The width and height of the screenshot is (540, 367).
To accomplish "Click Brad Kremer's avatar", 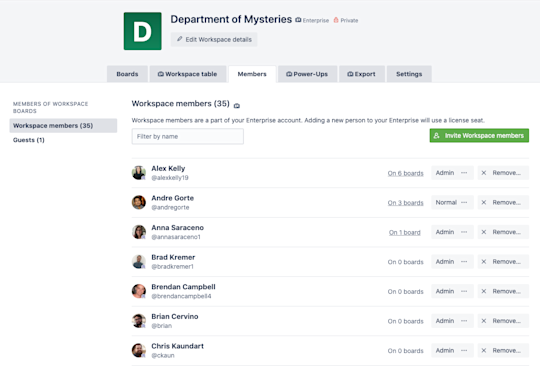I will pyautogui.click(x=139, y=262).
